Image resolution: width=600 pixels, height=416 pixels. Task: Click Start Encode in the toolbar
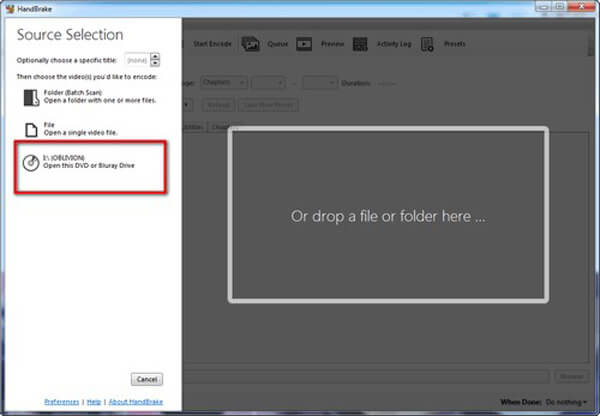(212, 44)
